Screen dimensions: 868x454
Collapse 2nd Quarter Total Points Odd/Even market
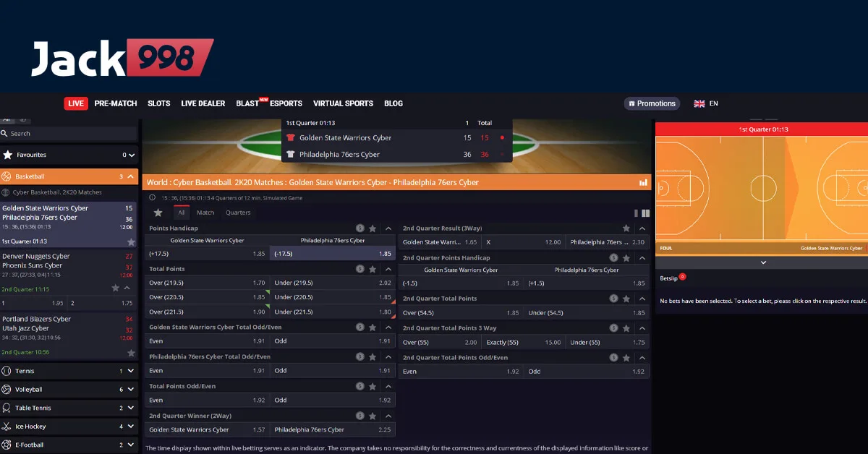point(642,358)
